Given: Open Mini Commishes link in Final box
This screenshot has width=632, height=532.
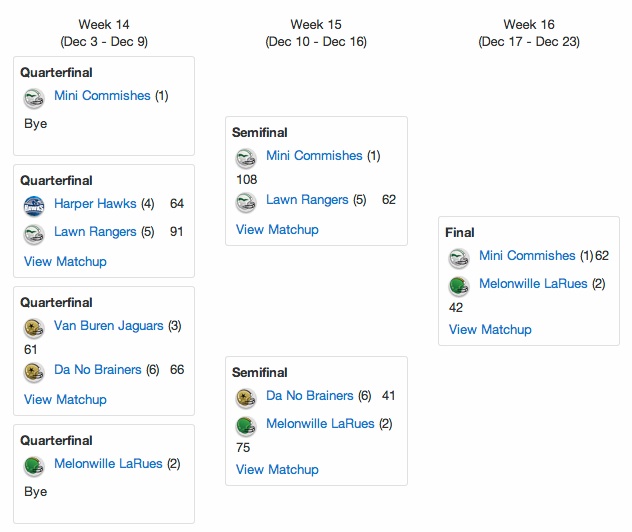Looking at the screenshot, I should pyautogui.click(x=527, y=256).
